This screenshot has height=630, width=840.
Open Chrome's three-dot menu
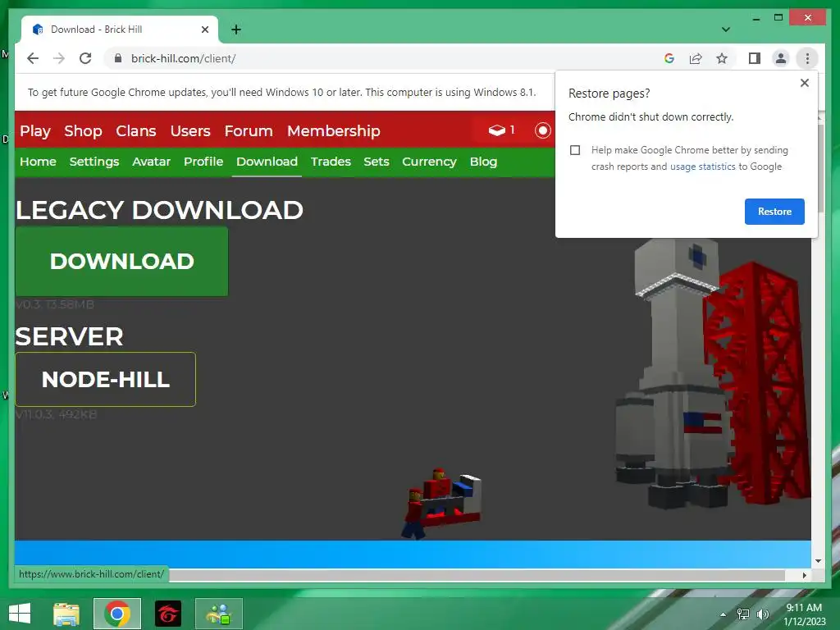[x=807, y=58]
